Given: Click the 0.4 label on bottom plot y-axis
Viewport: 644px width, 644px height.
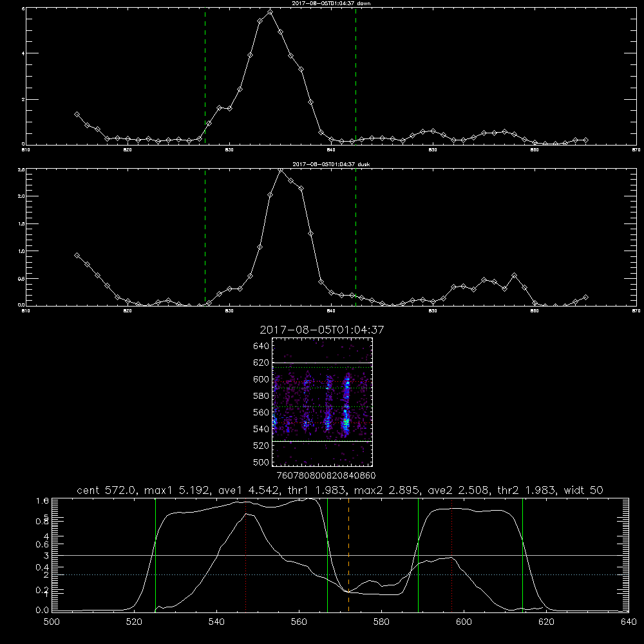Looking at the screenshot, I should click(x=43, y=567).
